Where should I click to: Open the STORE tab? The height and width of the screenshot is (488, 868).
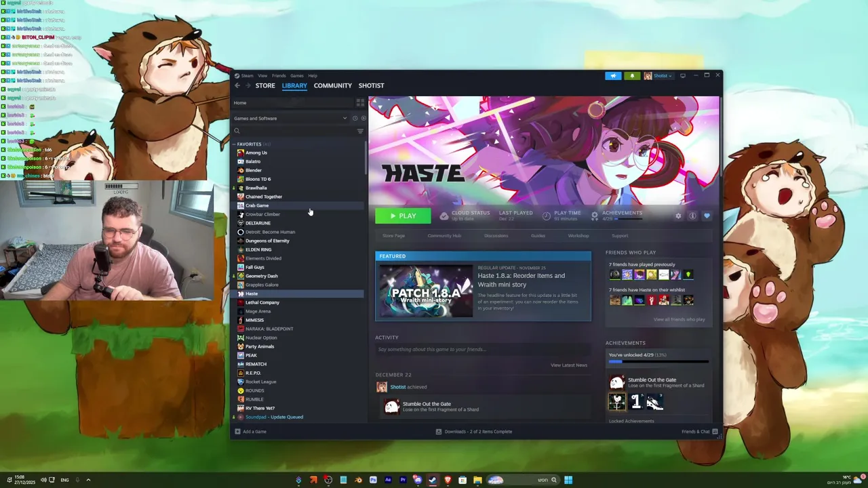tap(265, 85)
